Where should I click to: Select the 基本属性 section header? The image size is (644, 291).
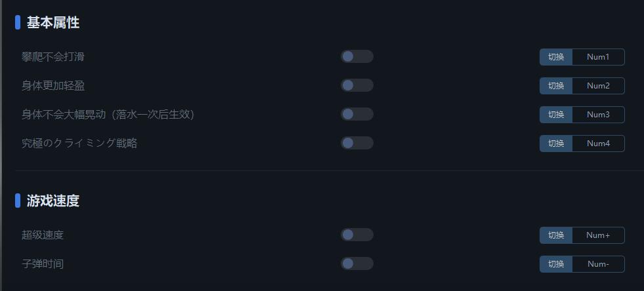coord(53,22)
